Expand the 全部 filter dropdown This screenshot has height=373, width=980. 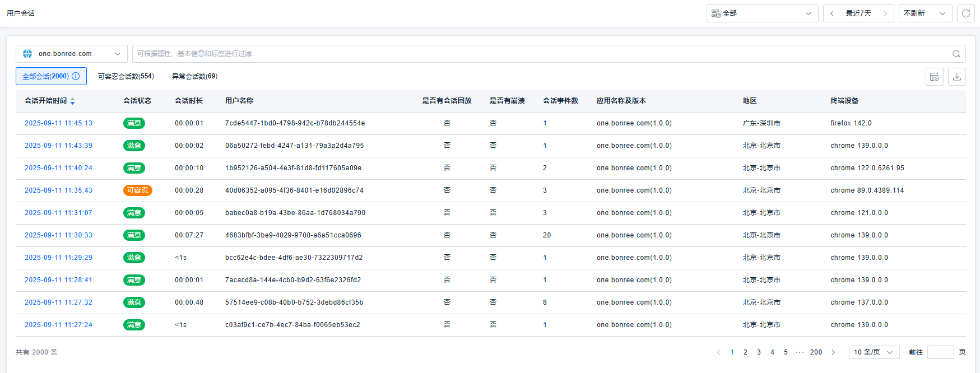pos(762,13)
